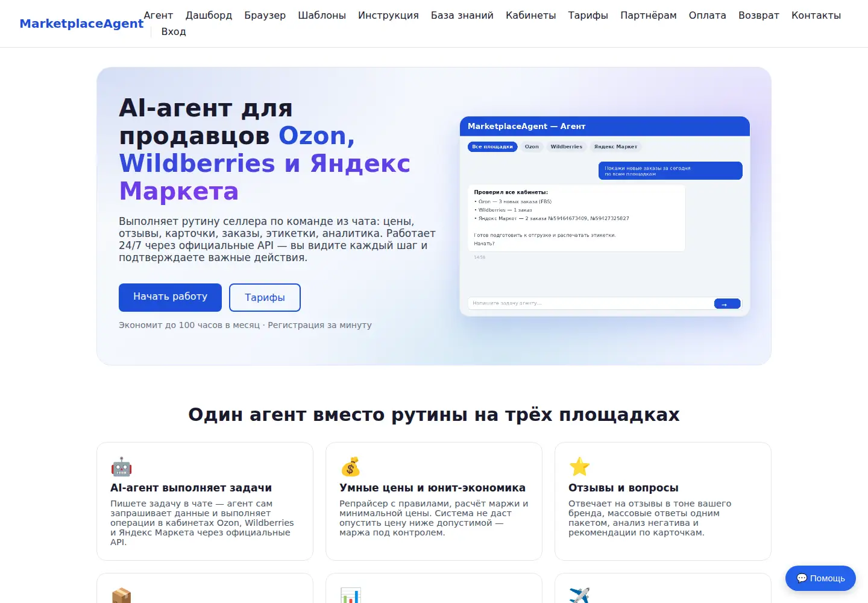
Task: Click the Покажи новые заказы за сегодня message bubble
Action: tap(670, 171)
